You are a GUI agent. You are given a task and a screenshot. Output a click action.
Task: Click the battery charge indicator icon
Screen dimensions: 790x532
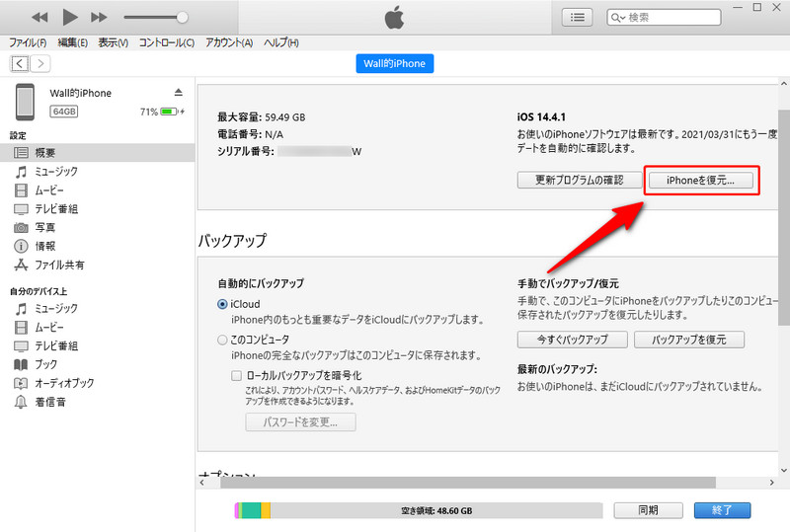pyautogui.click(x=169, y=112)
